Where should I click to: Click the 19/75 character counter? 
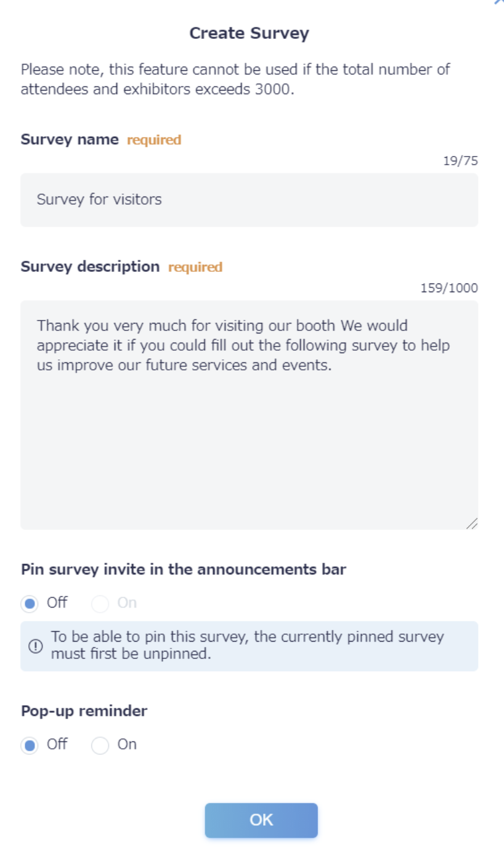[x=460, y=161]
